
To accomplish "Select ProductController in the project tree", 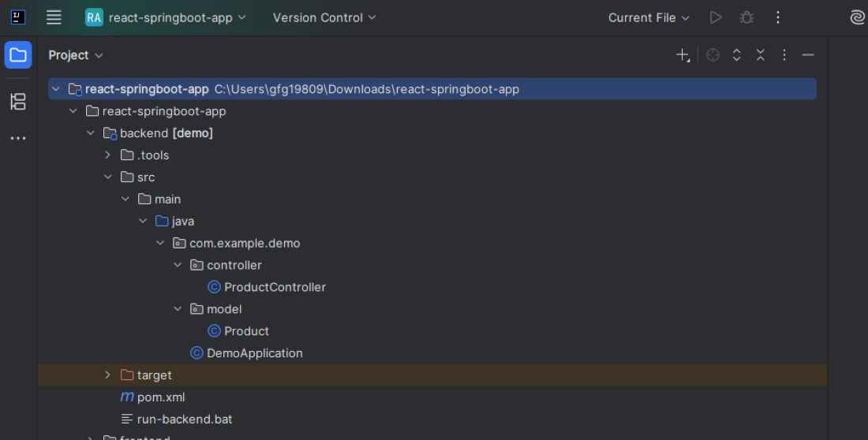I will coord(275,287).
